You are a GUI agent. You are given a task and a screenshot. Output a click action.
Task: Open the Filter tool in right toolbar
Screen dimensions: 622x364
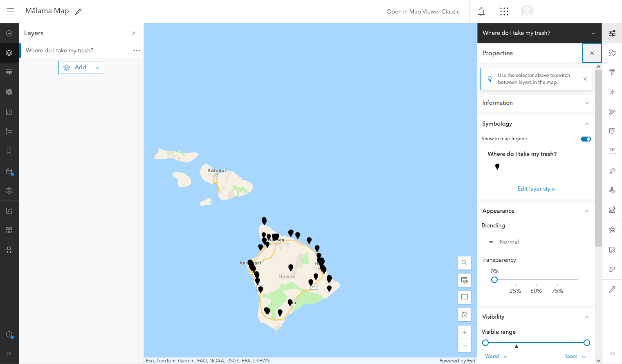tap(612, 72)
